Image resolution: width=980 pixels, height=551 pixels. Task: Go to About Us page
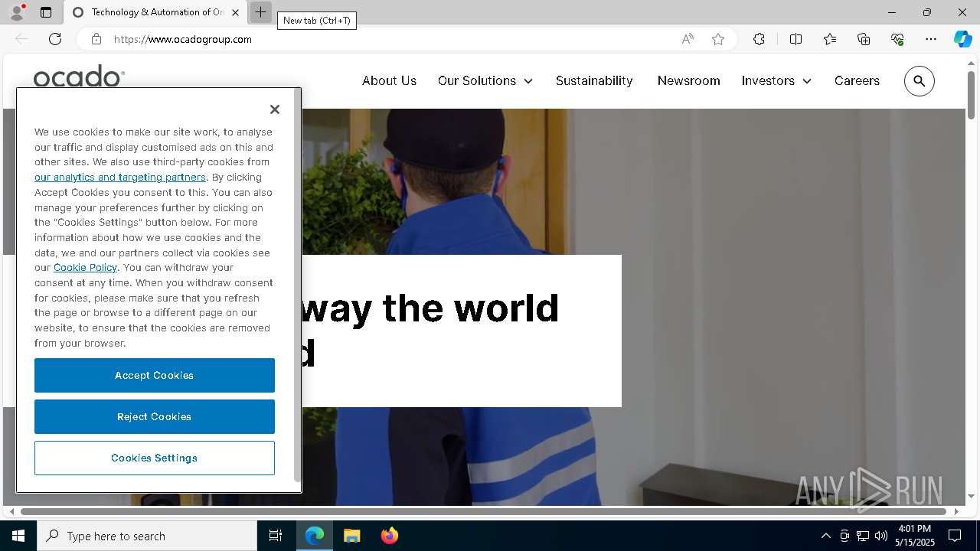pos(389,80)
